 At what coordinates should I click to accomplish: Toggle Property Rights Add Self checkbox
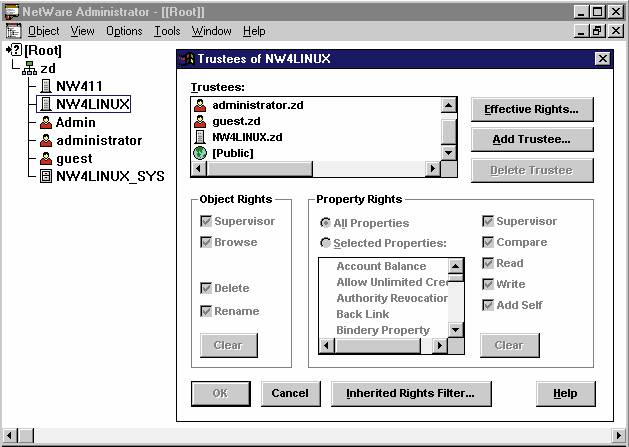pyautogui.click(x=488, y=305)
